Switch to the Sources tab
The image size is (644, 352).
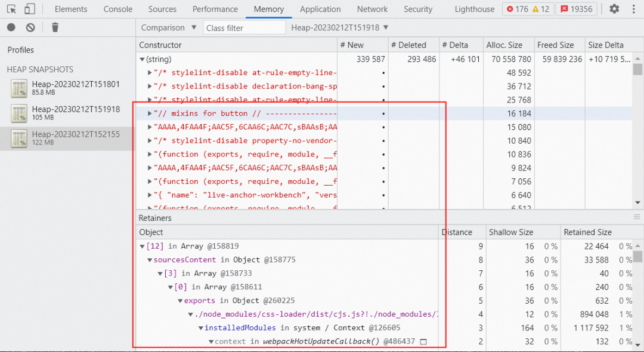[162, 9]
